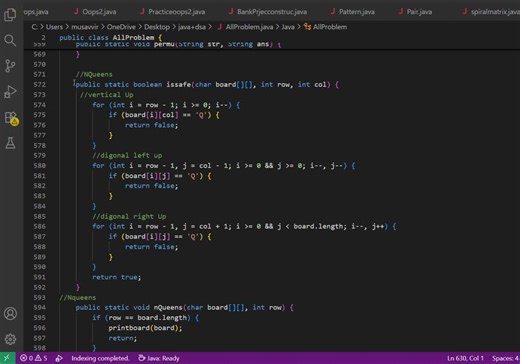Screen dimensions: 520x364
Task: Click the Java breadcrumb segment
Action: click(x=288, y=27)
